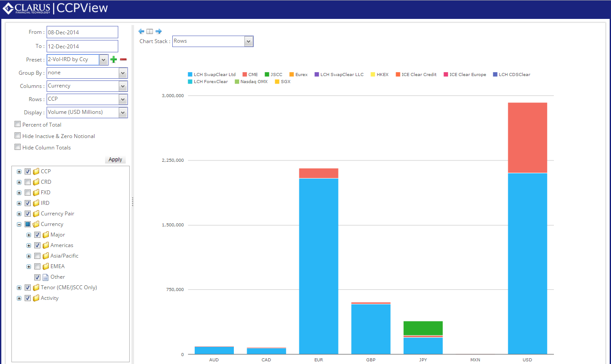Click the Activity folder icon
This screenshot has width=611, height=364.
click(x=36, y=298)
